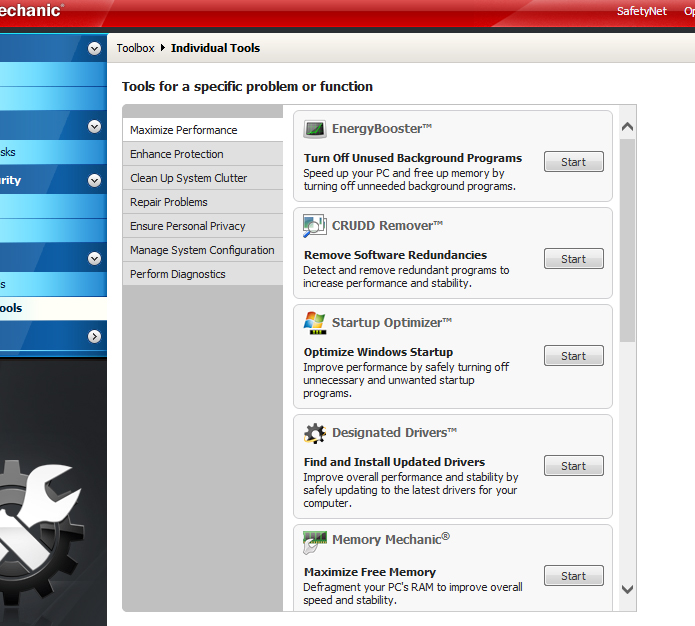Open SafetyNet in the top bar

(641, 11)
